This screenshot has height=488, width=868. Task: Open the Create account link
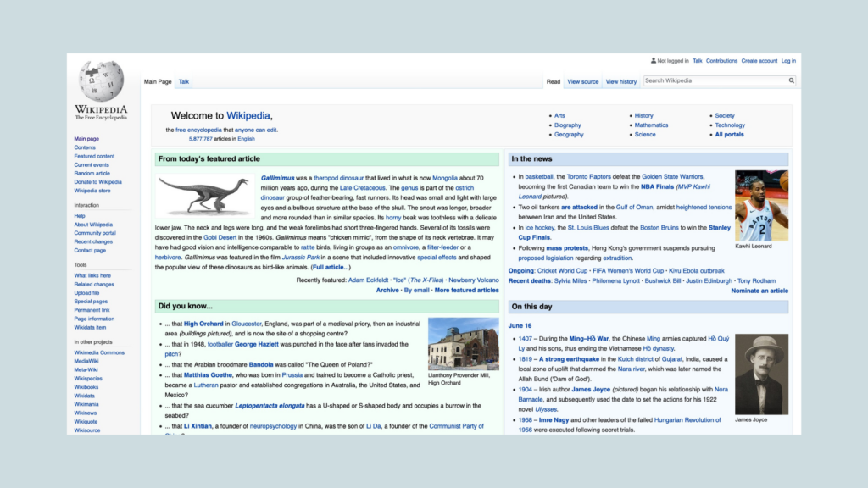[x=759, y=61]
